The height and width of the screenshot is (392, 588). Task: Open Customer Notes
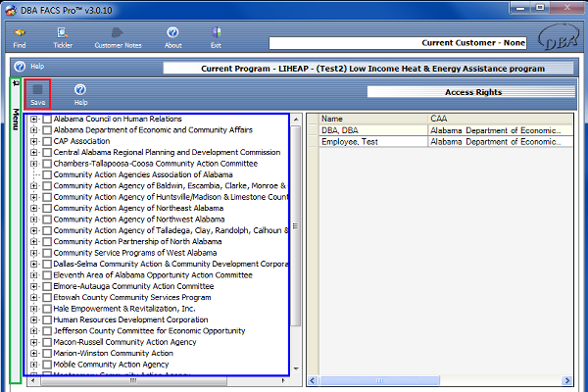(x=118, y=38)
